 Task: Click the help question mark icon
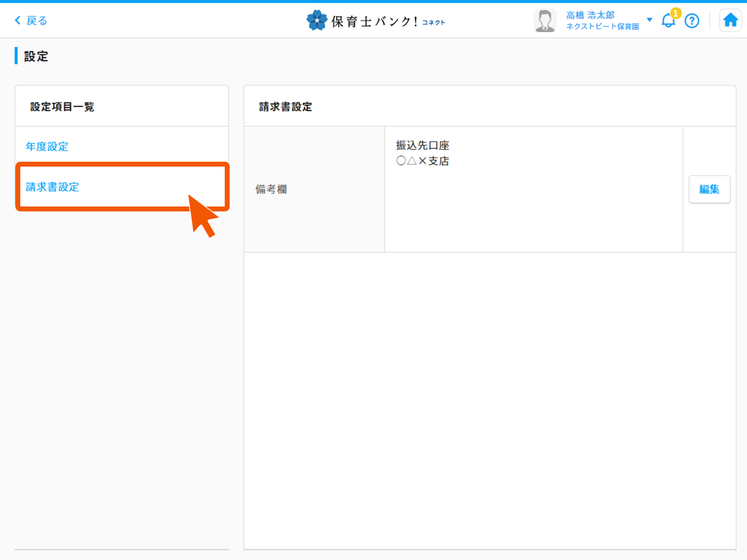pos(692,20)
